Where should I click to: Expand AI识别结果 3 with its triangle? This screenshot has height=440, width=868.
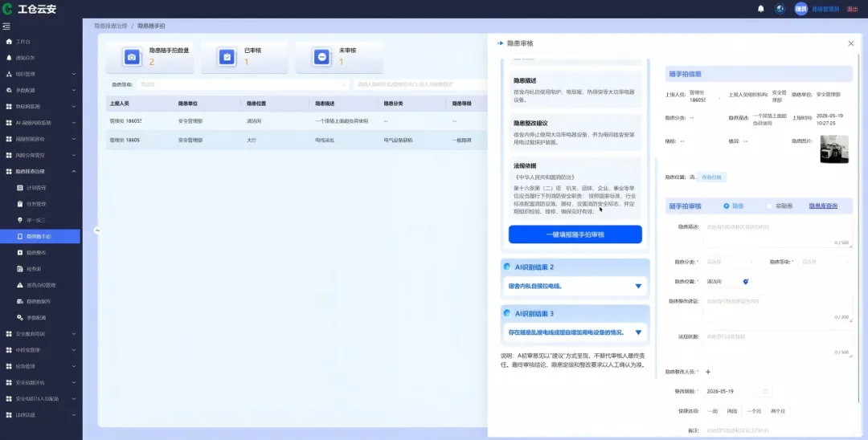point(637,332)
